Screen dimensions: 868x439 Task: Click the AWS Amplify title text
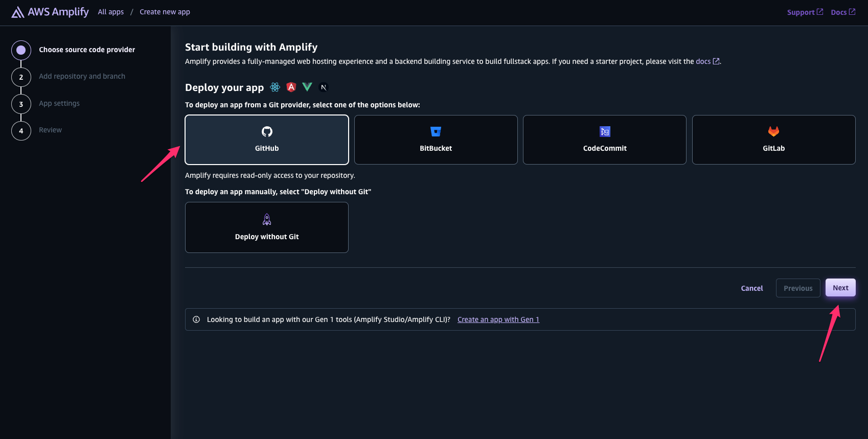[x=58, y=12]
